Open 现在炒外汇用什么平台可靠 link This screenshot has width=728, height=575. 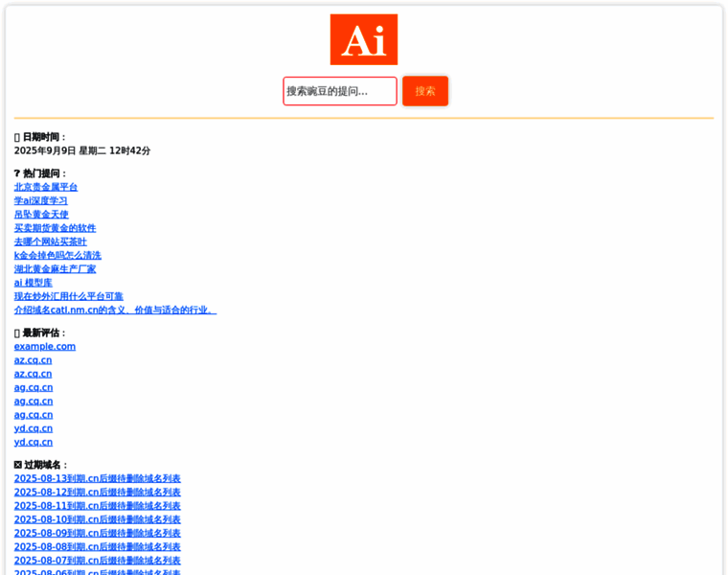tap(68, 296)
